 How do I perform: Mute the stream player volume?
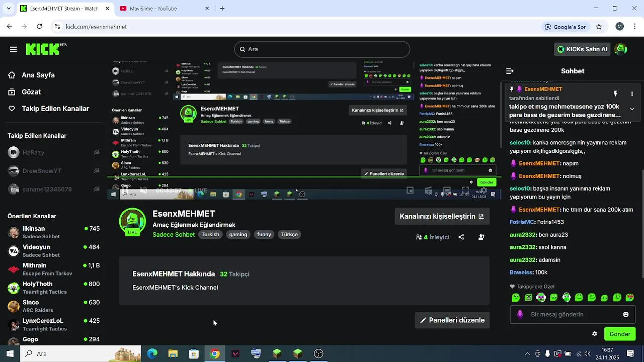point(143,191)
